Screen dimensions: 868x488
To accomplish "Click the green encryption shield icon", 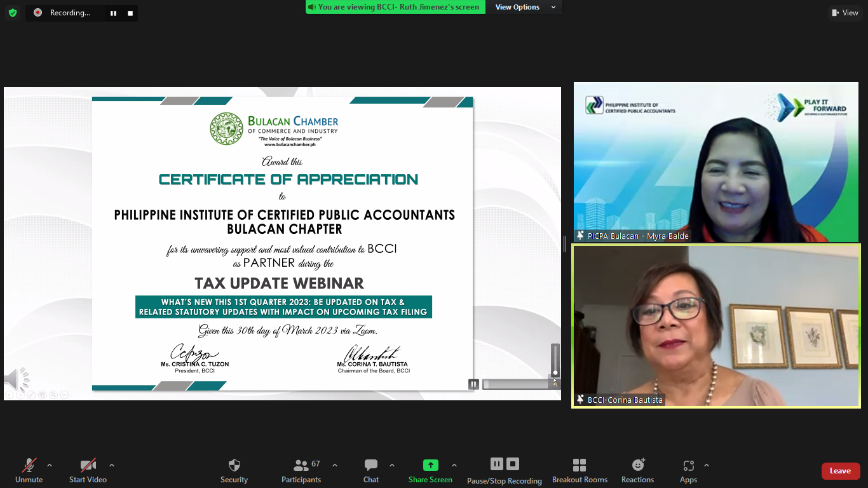I will pos(12,12).
